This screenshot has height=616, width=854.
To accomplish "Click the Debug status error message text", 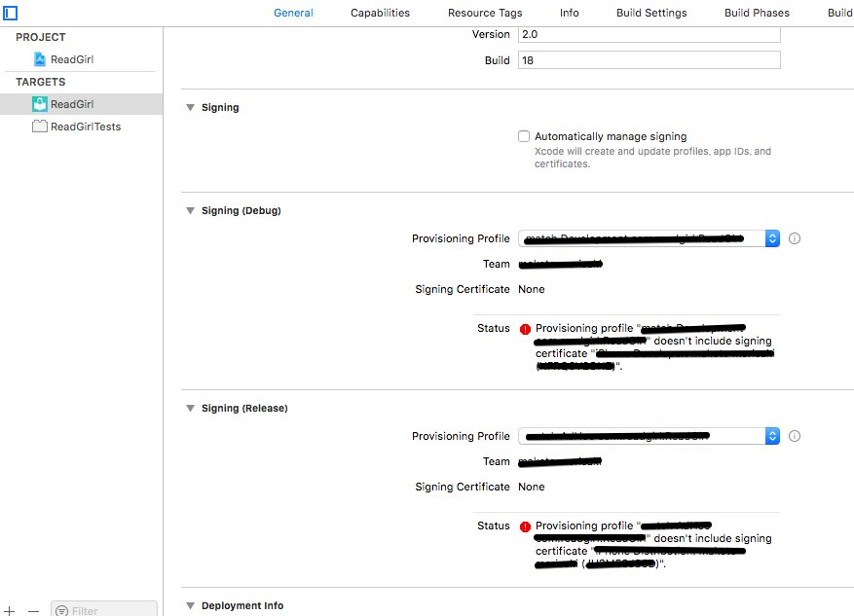I will tap(654, 346).
